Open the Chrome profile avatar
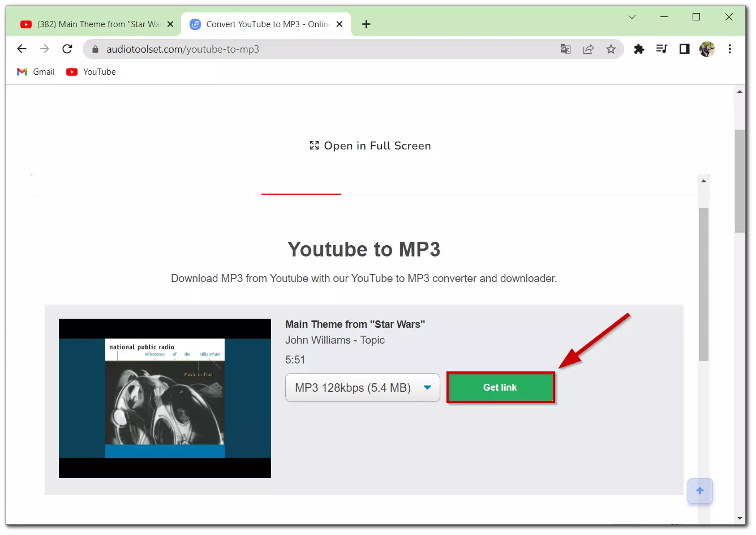756x535 pixels. tap(707, 49)
